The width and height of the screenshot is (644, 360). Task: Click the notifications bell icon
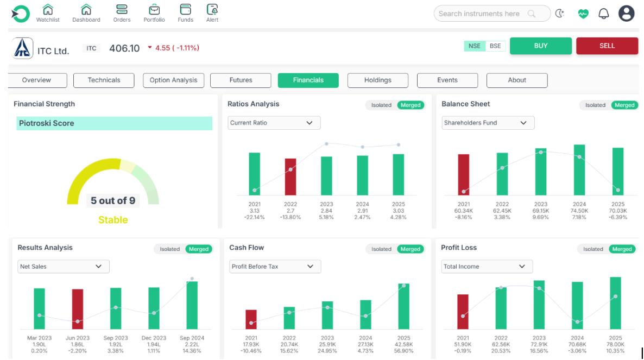604,14
